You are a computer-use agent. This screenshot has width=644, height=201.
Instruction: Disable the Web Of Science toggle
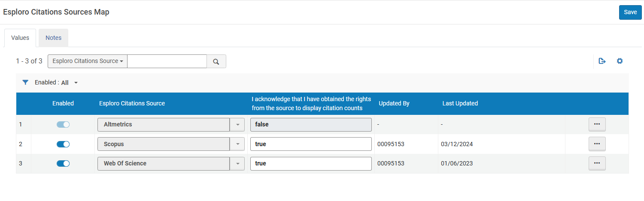point(63,164)
